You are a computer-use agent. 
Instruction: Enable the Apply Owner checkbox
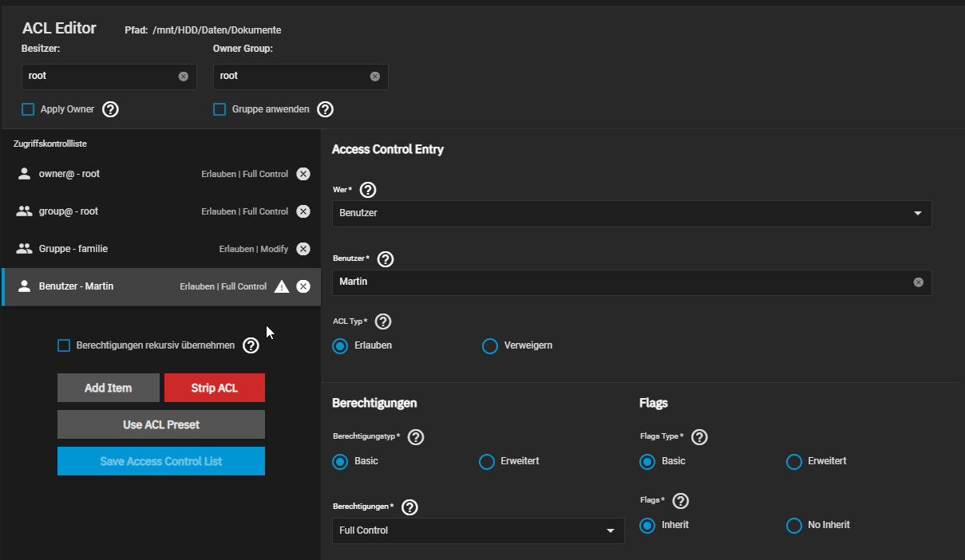tap(28, 109)
